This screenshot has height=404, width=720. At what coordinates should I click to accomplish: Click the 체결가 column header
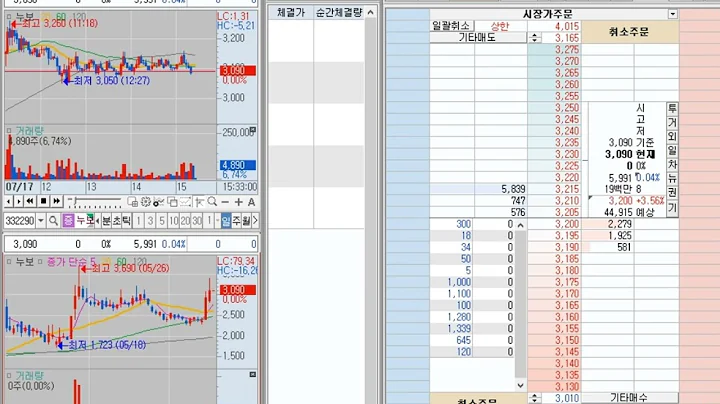(x=291, y=12)
